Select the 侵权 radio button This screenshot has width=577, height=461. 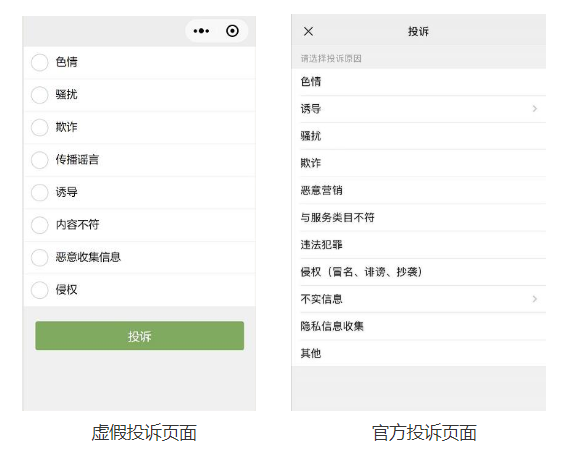(x=39, y=290)
